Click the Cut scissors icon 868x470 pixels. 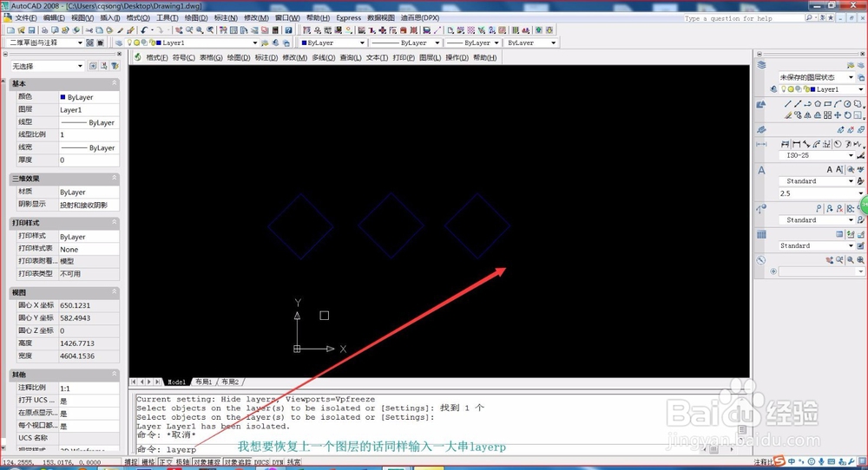pos(89,29)
